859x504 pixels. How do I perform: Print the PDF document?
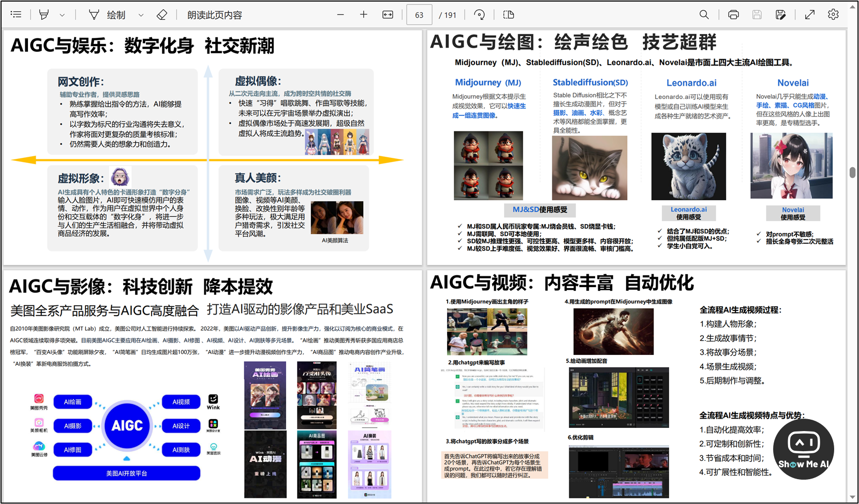click(733, 14)
